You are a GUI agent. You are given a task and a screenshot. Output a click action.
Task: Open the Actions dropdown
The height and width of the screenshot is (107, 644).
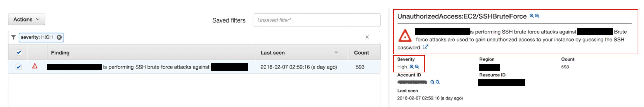(26, 19)
